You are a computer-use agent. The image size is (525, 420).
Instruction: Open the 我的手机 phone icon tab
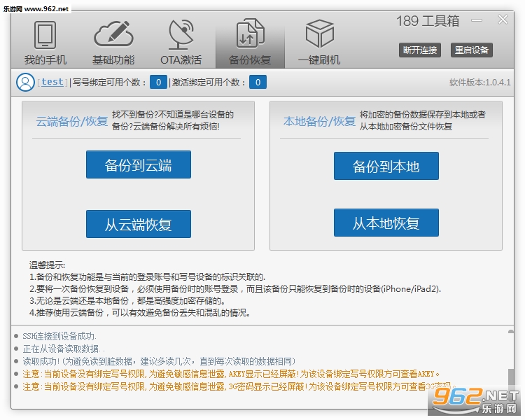point(45,35)
